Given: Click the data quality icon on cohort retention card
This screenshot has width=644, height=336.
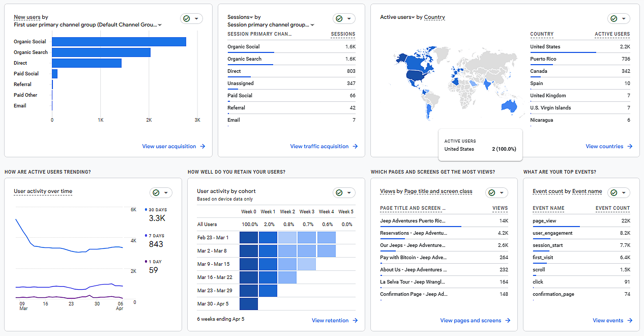Looking at the screenshot, I should point(339,193).
